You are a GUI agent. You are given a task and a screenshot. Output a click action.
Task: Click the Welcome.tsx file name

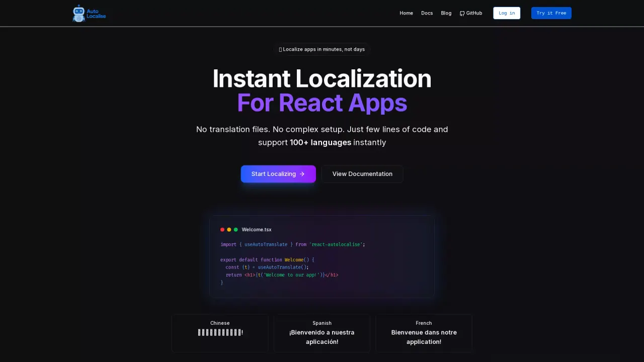[x=257, y=230]
